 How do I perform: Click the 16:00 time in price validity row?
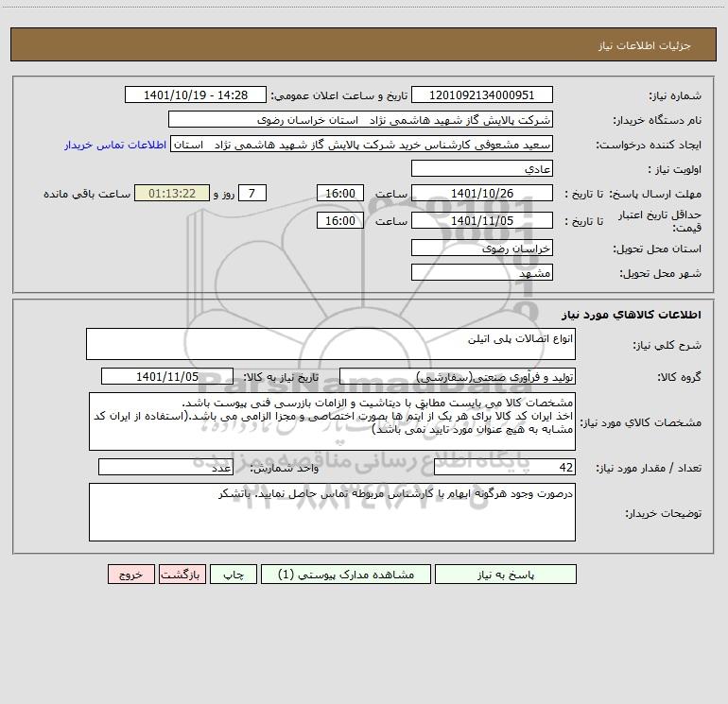pos(339,220)
